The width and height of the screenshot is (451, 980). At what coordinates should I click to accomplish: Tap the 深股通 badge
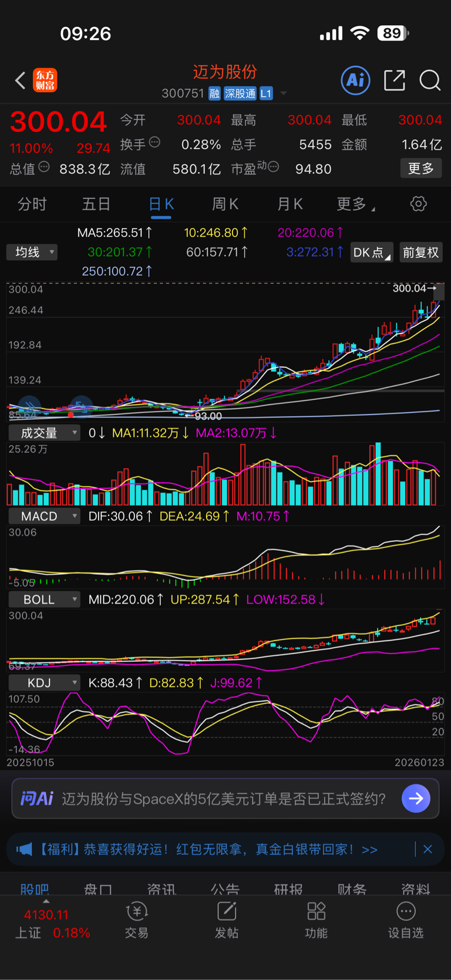[x=240, y=93]
